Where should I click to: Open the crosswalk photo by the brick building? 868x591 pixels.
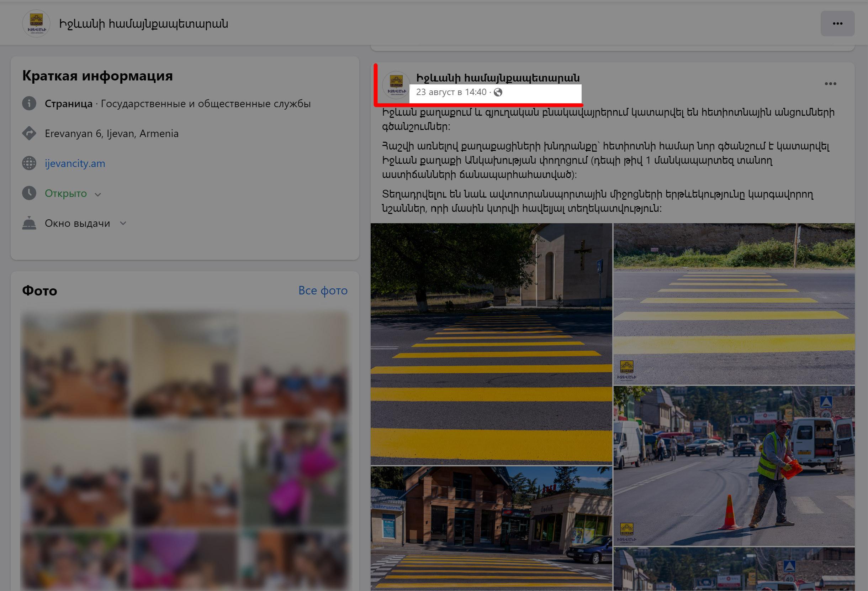coord(491,529)
